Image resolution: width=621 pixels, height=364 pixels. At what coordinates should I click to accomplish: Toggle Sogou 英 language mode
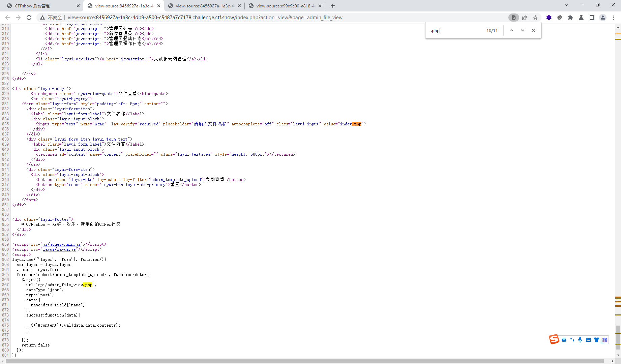pos(564,340)
